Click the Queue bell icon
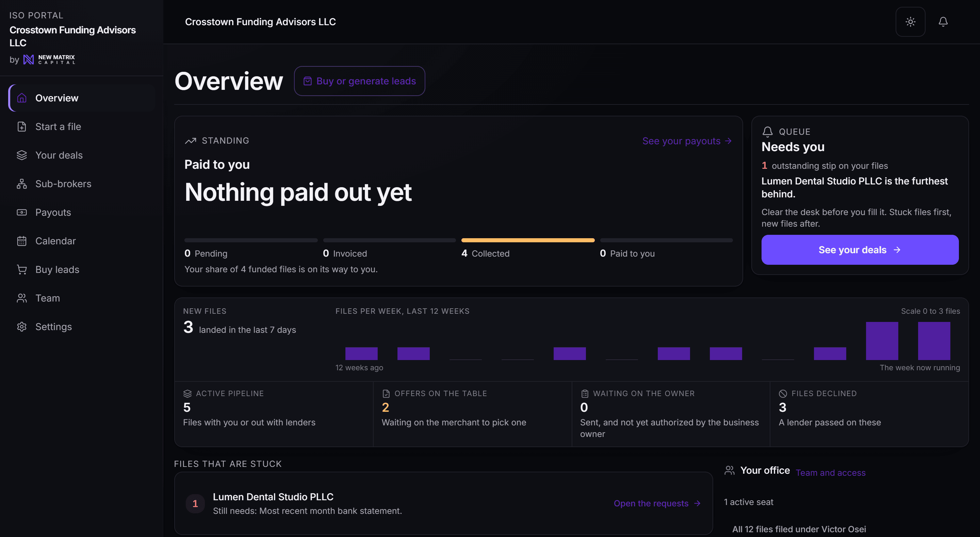Image resolution: width=980 pixels, height=537 pixels. (767, 132)
